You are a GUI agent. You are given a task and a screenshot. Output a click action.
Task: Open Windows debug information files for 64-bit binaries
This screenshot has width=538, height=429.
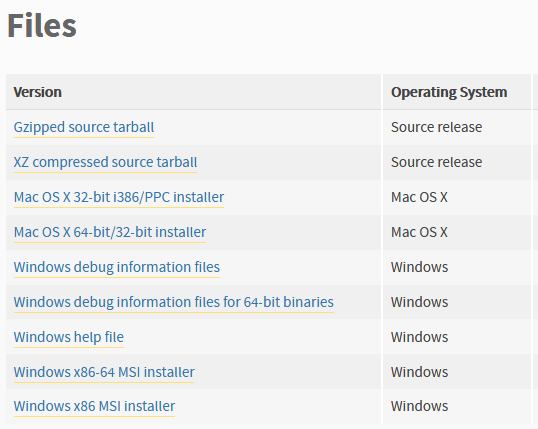[174, 302]
